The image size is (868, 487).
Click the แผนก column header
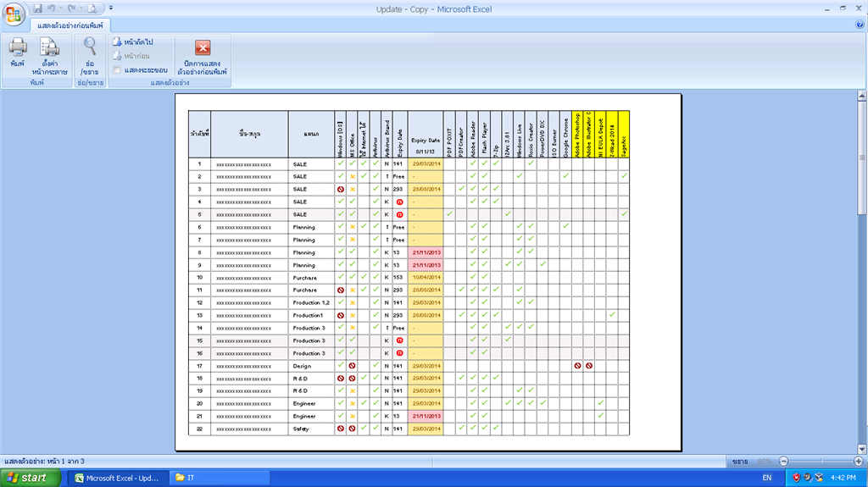(x=311, y=135)
